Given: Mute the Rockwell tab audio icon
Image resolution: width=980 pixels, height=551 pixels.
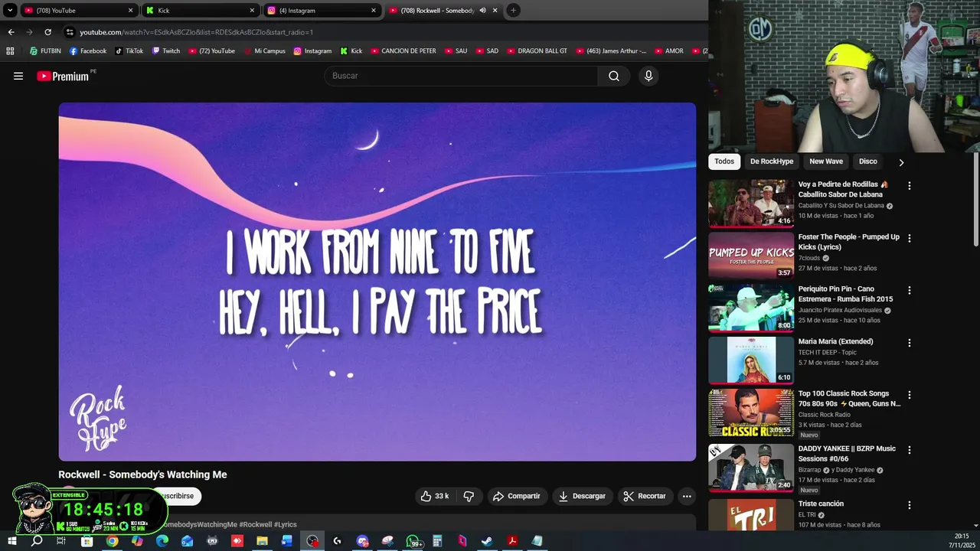Looking at the screenshot, I should pos(482,11).
